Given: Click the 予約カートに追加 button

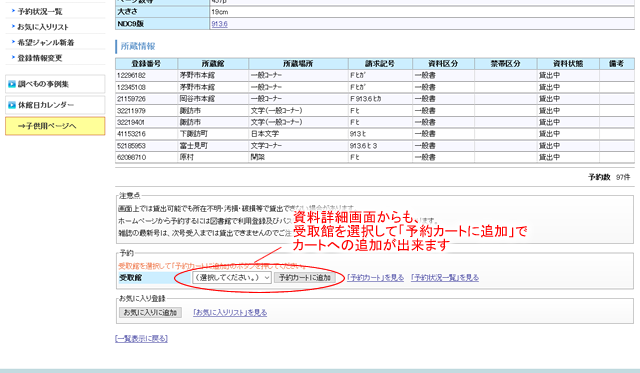Looking at the screenshot, I should point(304,278).
